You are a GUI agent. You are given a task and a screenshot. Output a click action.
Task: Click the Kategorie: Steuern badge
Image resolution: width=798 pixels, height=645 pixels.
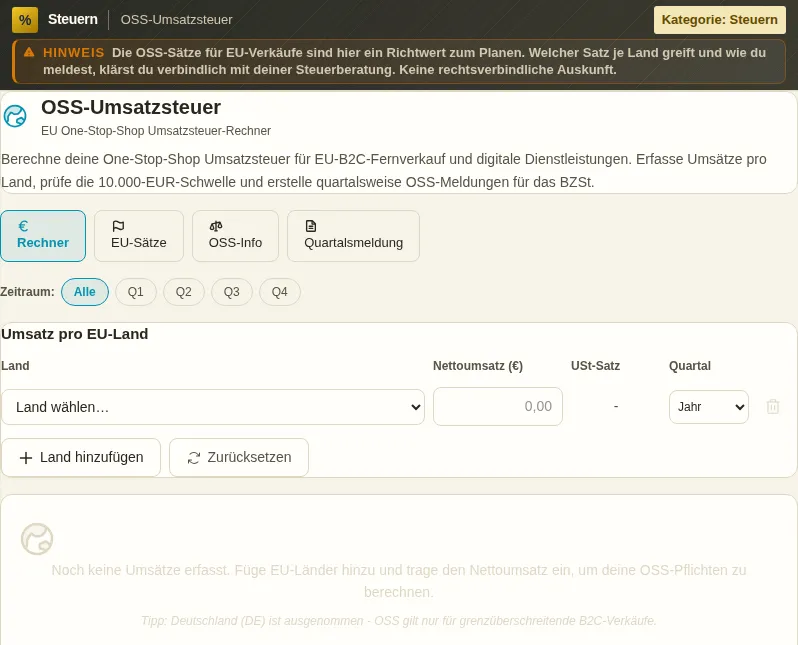(x=720, y=20)
